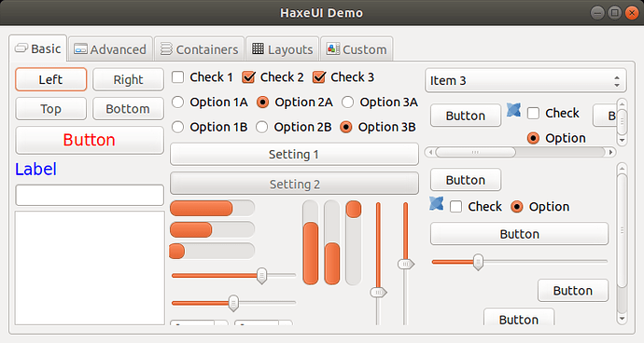The height and width of the screenshot is (343, 644).
Task: Open the Item 3 dropdown list
Action: (x=525, y=80)
